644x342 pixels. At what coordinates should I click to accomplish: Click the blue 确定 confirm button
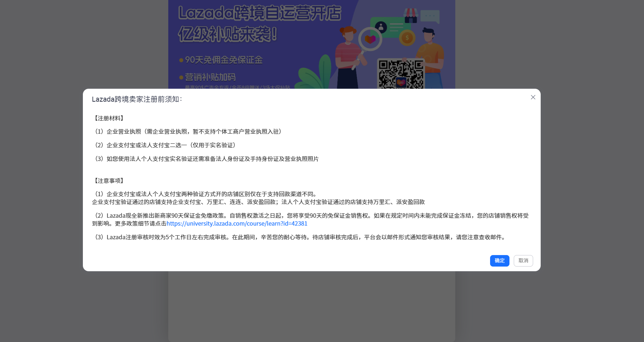coord(500,261)
